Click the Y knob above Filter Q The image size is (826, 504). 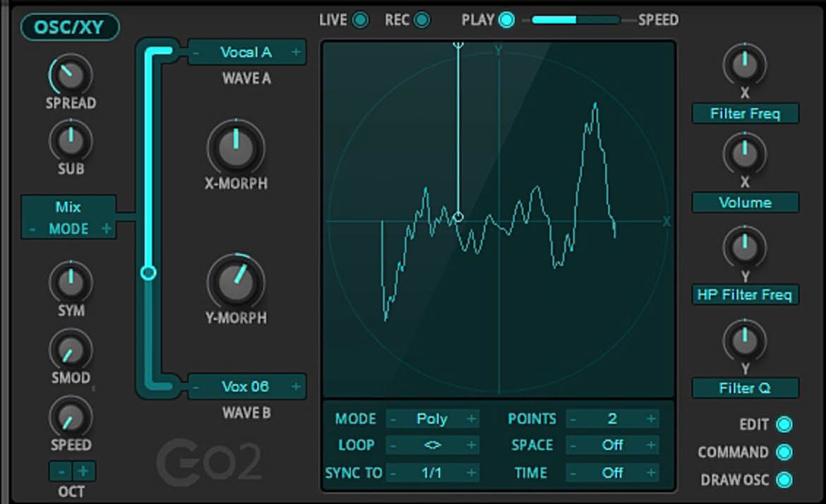coord(745,340)
